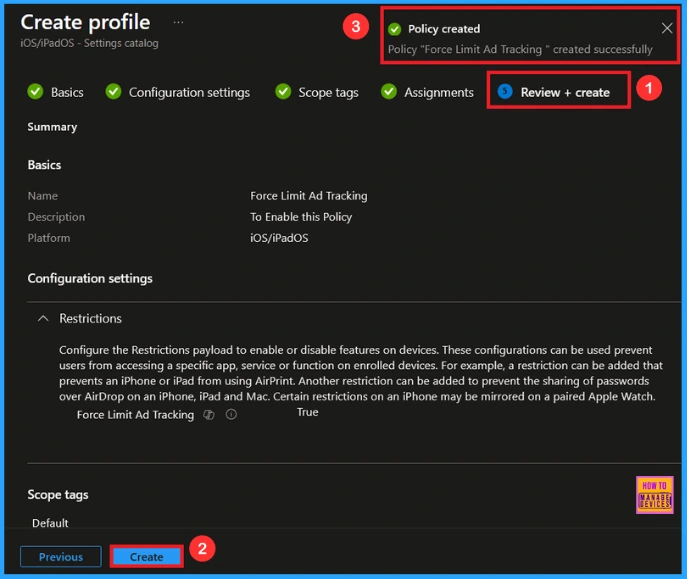Click the Basics green checkmark icon
Viewport: 687px width, 579px height.
35,92
